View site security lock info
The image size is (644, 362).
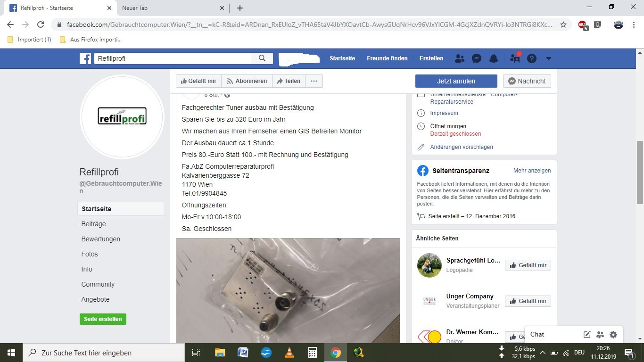point(59,25)
